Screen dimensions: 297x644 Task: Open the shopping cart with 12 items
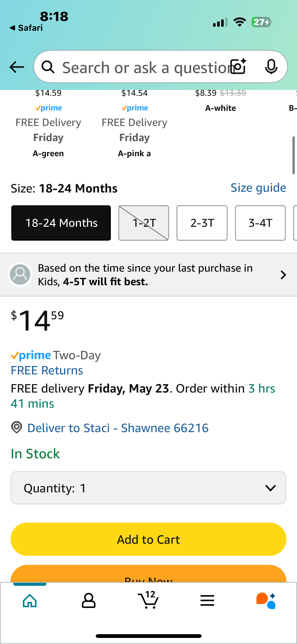coord(148,600)
